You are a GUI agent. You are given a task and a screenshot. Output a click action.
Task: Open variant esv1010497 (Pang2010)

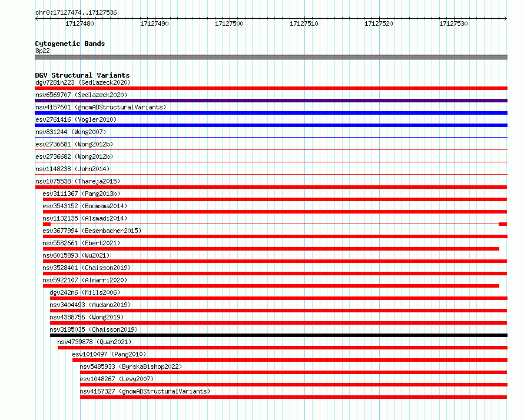click(x=109, y=354)
